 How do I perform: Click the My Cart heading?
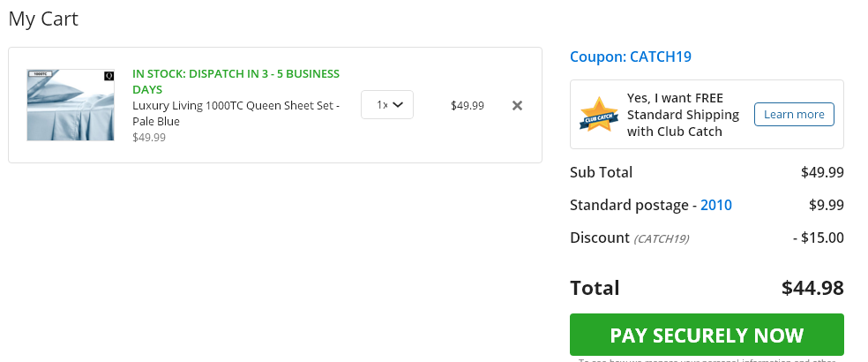[x=43, y=19]
